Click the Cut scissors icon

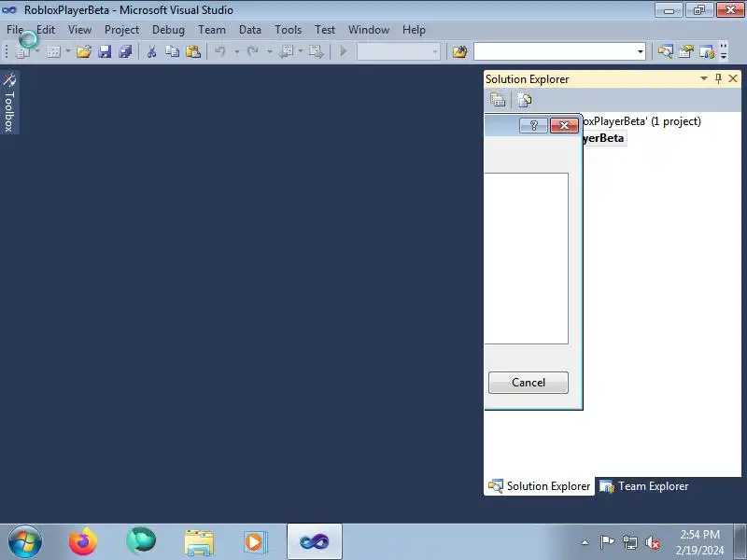[x=152, y=51]
